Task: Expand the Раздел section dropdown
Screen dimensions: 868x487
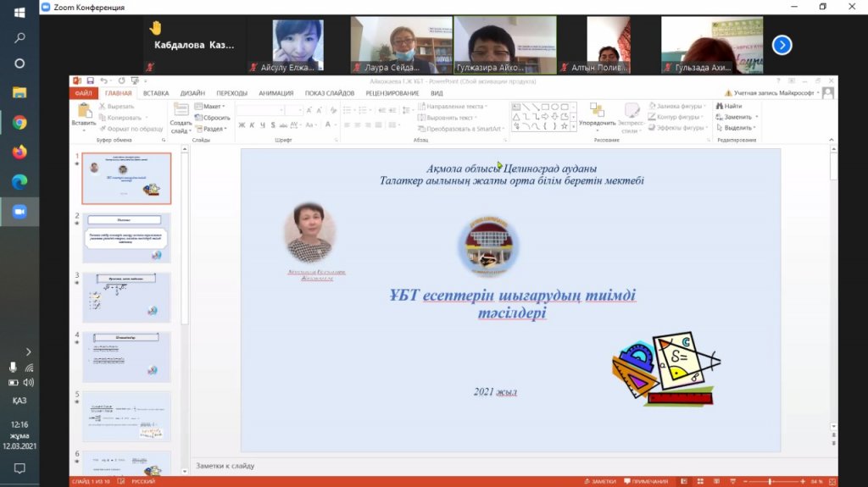Action: [x=212, y=129]
